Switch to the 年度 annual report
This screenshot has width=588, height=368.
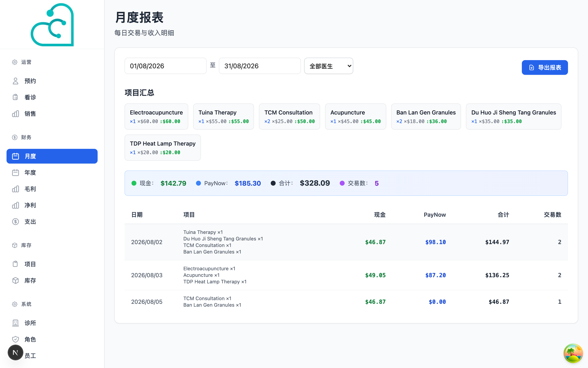pos(52,173)
